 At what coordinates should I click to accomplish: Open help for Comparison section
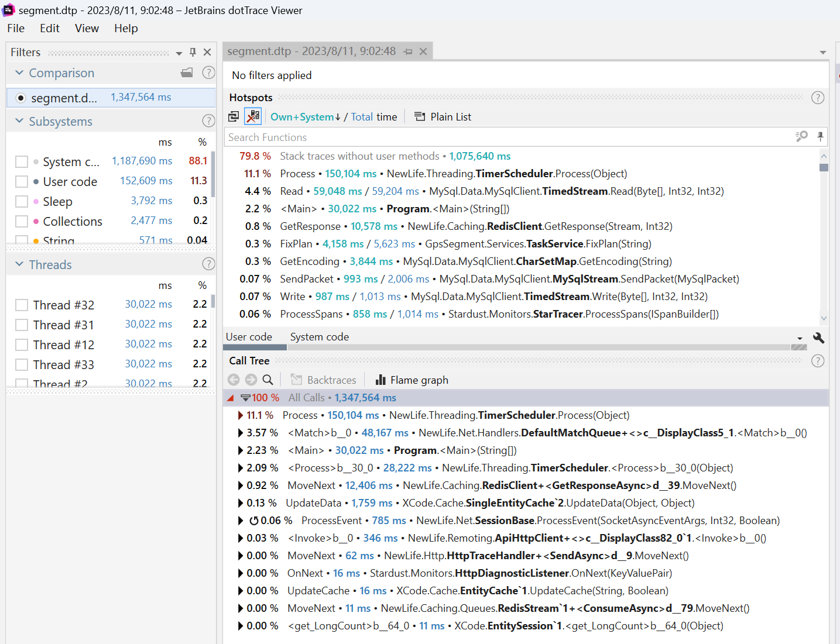(x=208, y=73)
